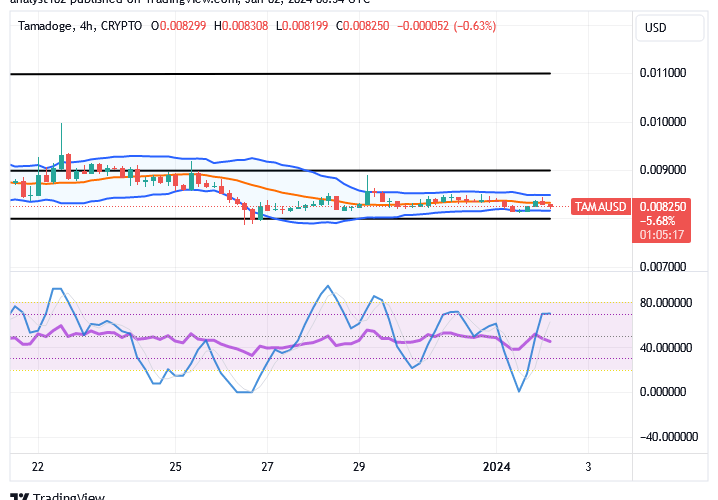
Task: Click the high value 0.008308
Action: tap(245, 26)
